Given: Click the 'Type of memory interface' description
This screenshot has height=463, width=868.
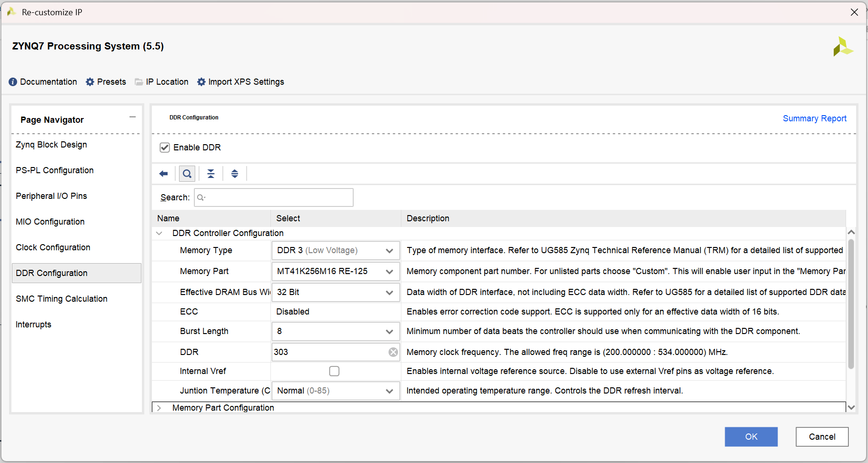Looking at the screenshot, I should tap(625, 250).
